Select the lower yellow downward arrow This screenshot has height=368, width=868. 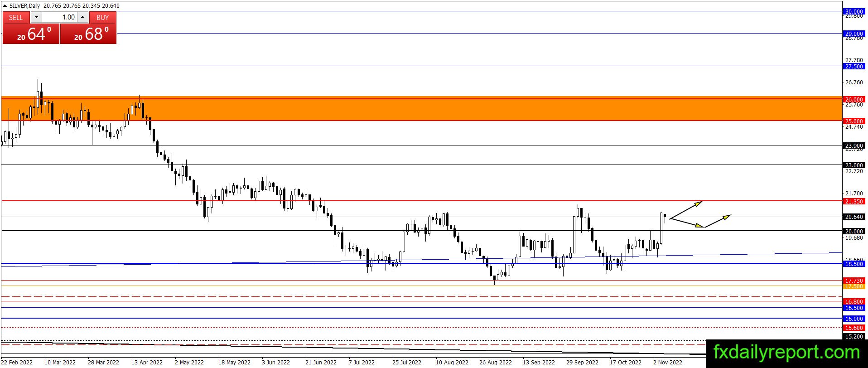[x=687, y=223]
